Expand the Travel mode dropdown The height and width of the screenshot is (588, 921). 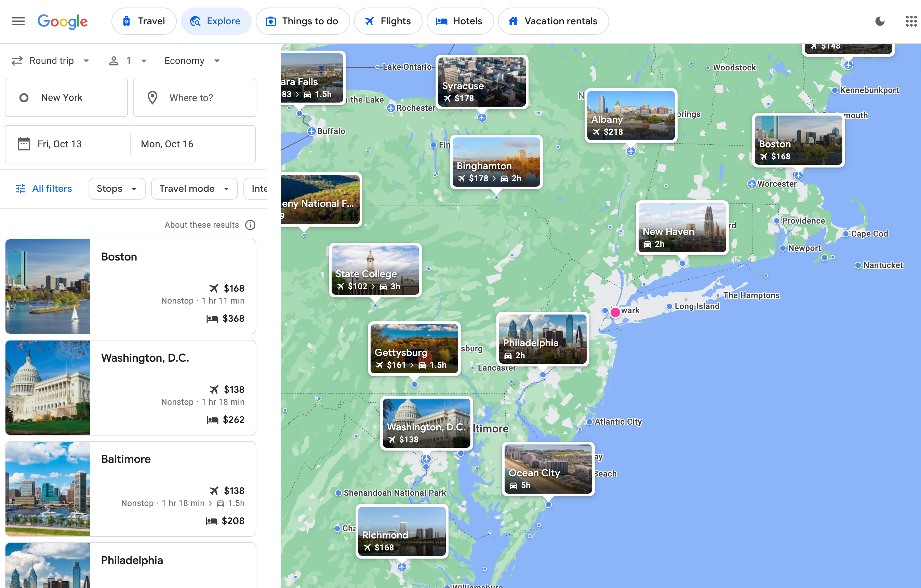point(194,189)
